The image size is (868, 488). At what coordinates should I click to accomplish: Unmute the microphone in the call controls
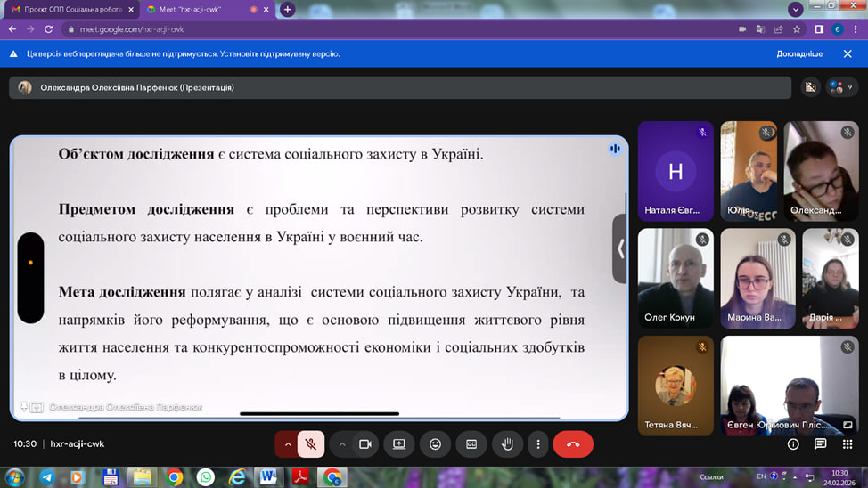(311, 443)
